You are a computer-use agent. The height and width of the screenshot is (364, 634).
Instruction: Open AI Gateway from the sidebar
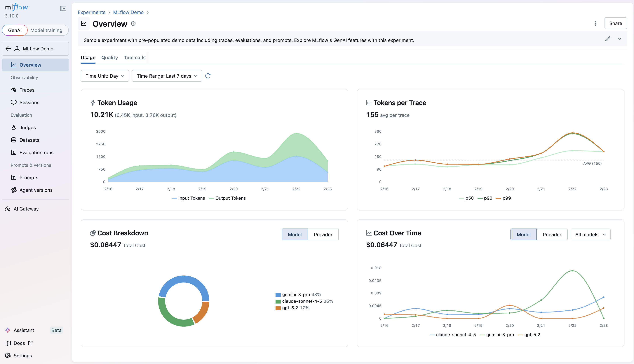26,209
